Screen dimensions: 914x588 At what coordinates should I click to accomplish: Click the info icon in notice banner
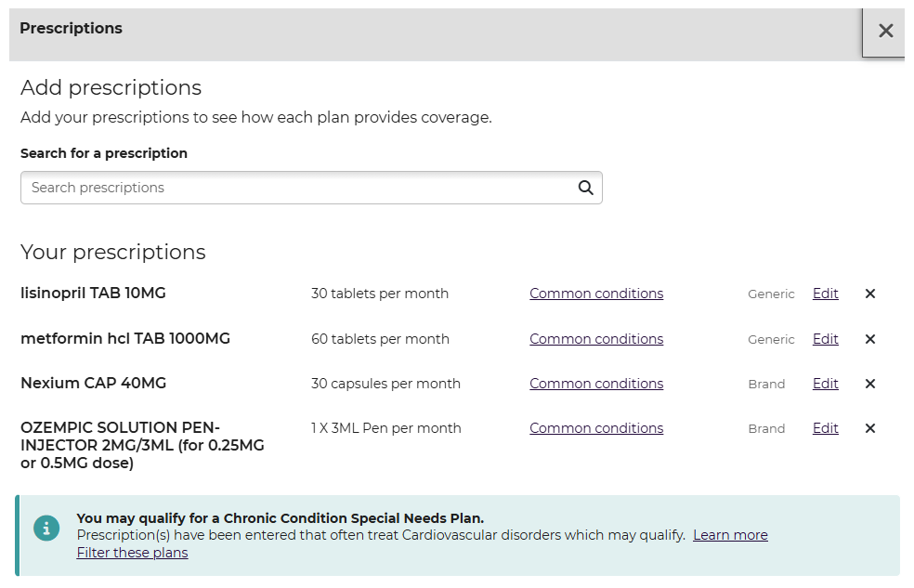click(46, 528)
